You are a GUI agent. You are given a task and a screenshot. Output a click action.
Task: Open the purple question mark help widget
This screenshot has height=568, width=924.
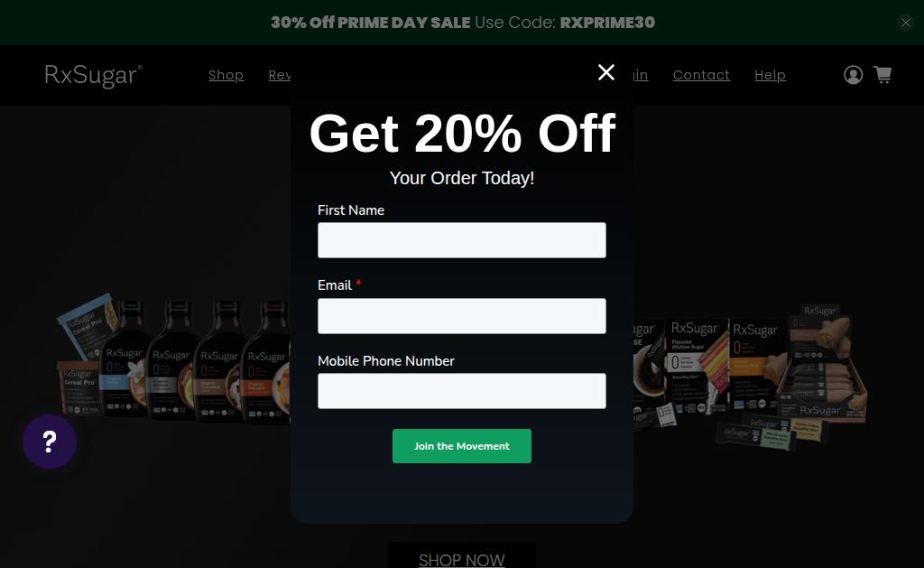50,442
